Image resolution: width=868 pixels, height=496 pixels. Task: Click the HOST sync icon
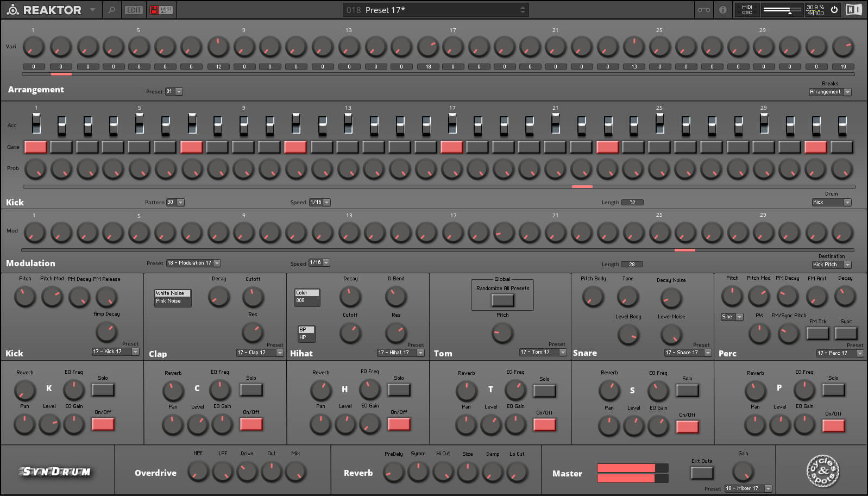(166, 10)
